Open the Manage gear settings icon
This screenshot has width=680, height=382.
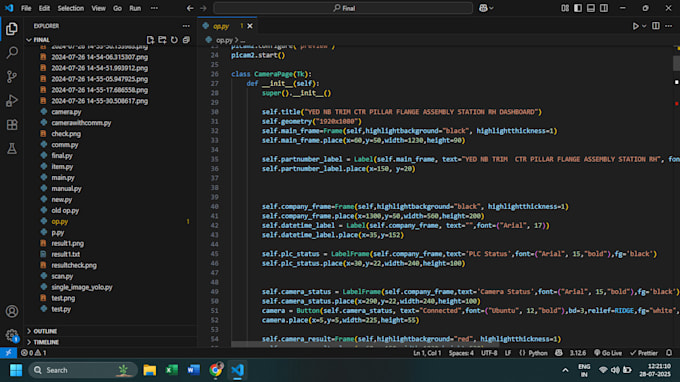[12, 335]
